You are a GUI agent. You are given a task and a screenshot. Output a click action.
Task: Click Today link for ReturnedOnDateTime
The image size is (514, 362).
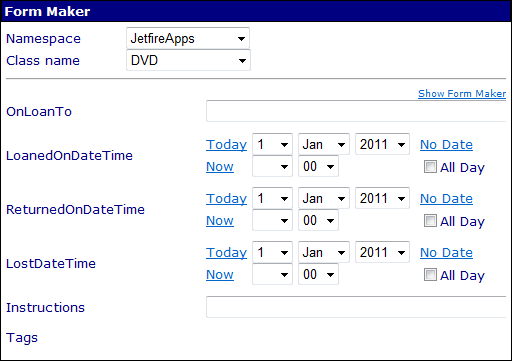tap(226, 199)
